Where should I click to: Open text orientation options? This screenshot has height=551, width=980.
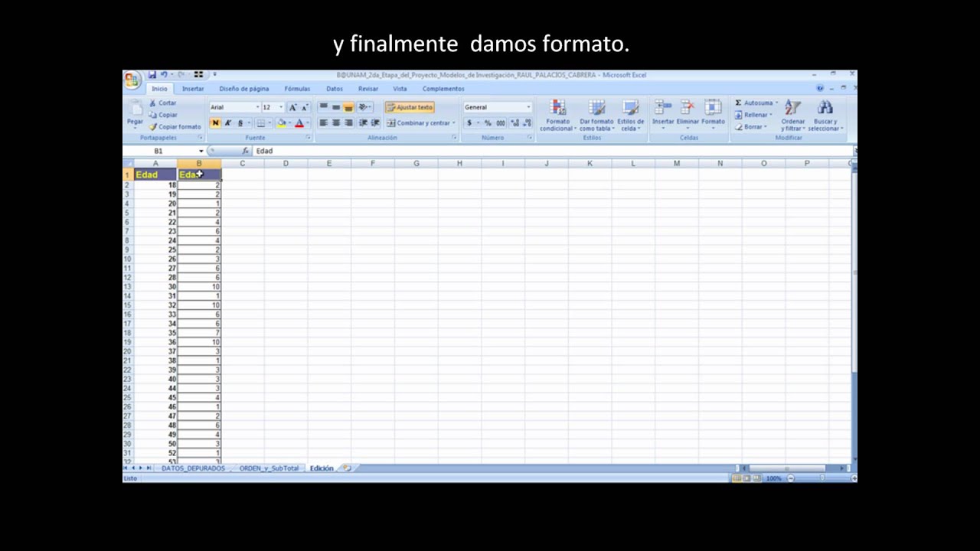(364, 107)
